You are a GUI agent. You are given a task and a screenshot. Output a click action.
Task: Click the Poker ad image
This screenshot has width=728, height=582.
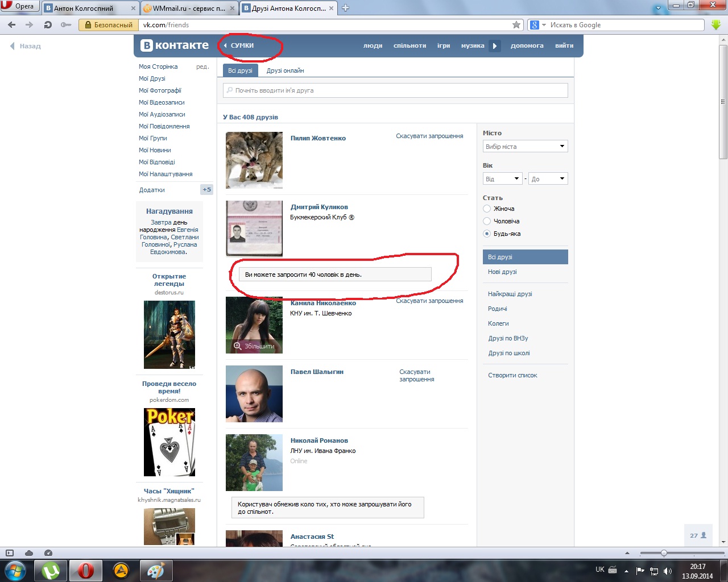tap(169, 442)
